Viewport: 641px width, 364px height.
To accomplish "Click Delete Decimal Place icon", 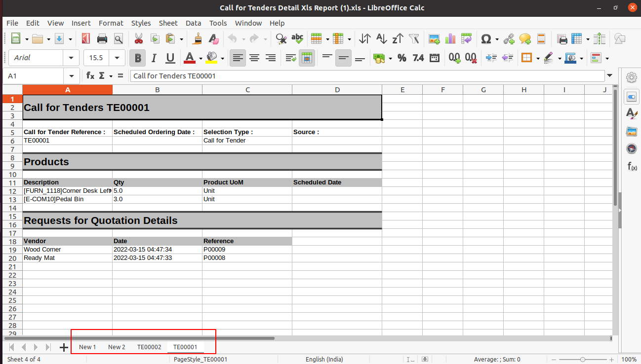I will click(x=471, y=58).
